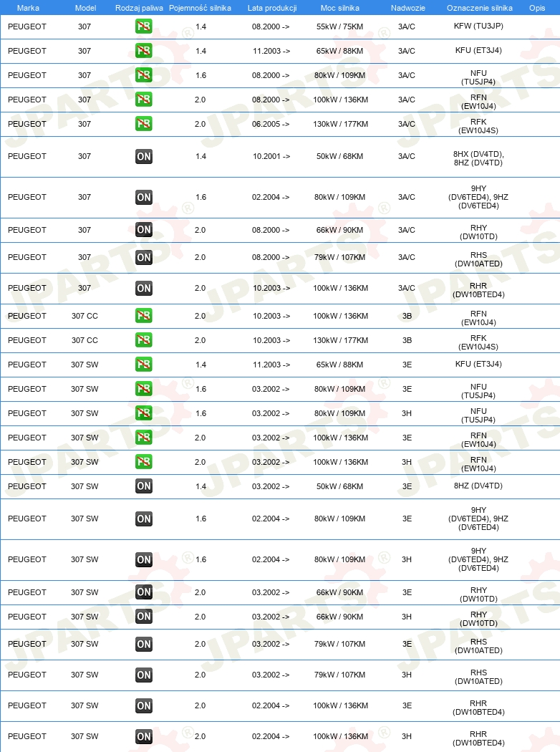
Task: Select the ON icon in the 307 3A/C 9HY (DV6TED4) row
Action: click(x=144, y=197)
